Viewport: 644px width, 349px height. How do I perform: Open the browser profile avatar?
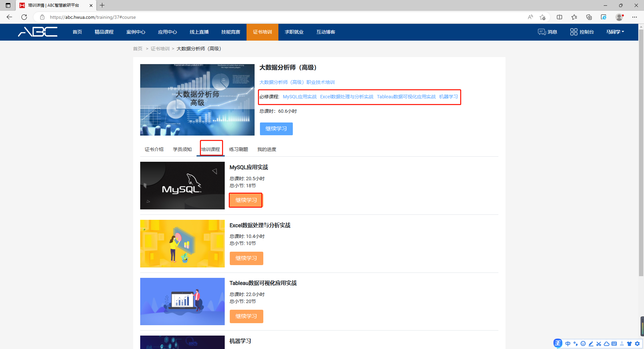[x=619, y=17]
